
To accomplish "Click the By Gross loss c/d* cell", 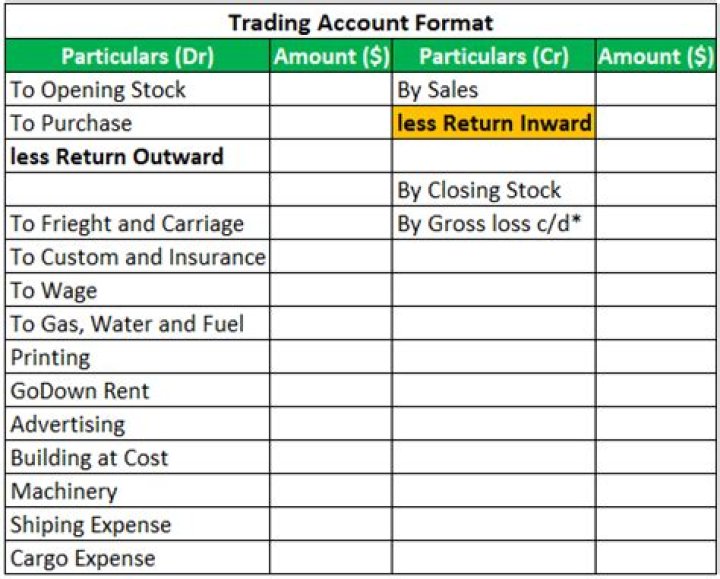I will pyautogui.click(x=494, y=224).
